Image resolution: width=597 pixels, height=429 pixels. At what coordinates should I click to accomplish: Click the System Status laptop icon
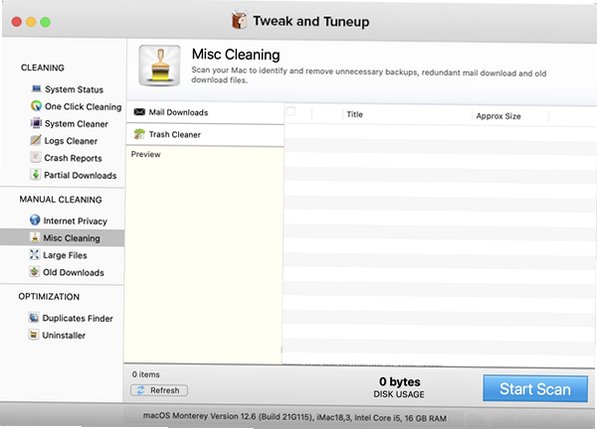37,89
